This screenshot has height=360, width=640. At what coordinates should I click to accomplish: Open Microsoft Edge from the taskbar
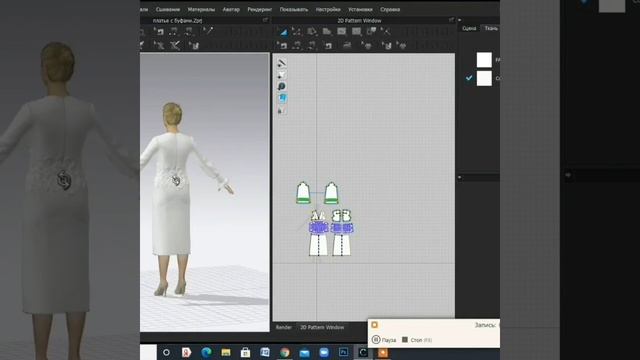pyautogui.click(x=206, y=352)
